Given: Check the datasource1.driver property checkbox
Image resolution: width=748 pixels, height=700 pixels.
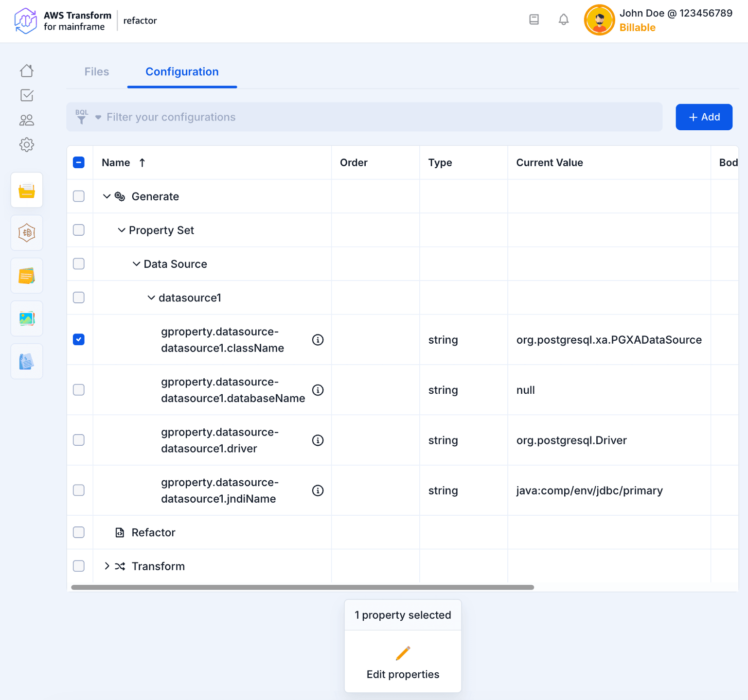Looking at the screenshot, I should pos(79,440).
